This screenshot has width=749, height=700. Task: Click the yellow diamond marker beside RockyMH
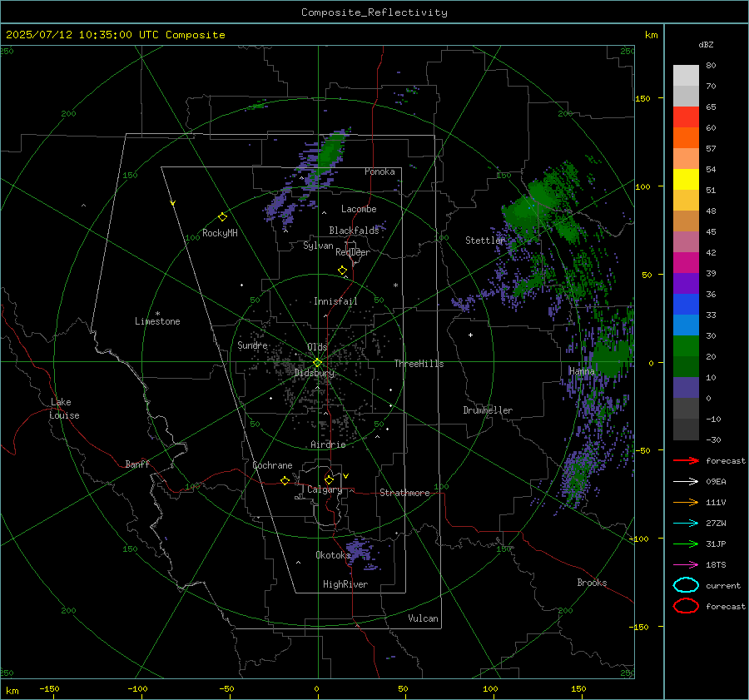pos(222,217)
